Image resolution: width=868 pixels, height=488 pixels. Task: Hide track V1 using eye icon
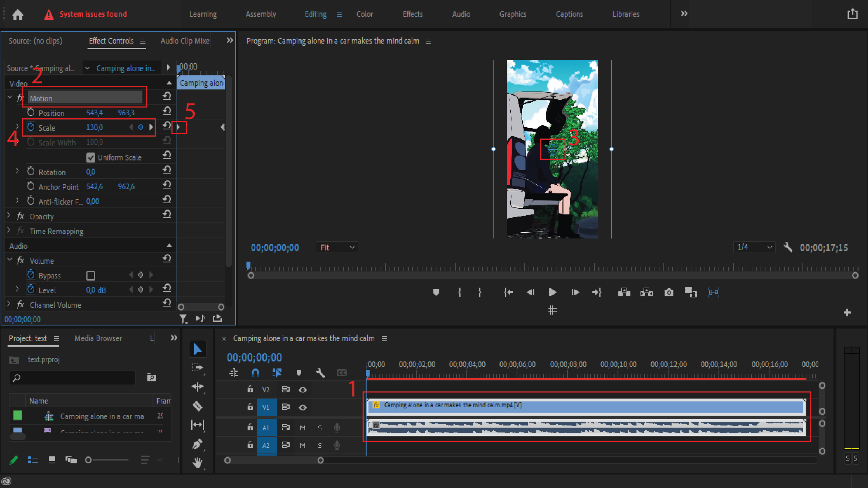[302, 407]
